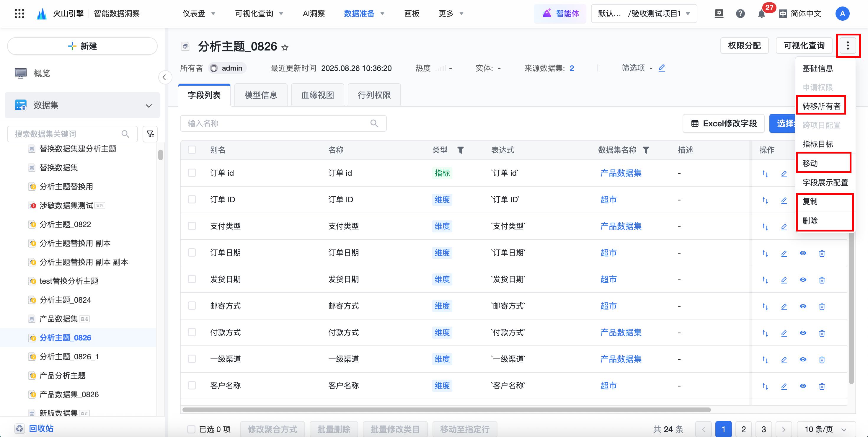The image size is (868, 437).
Task: Open the 回收站 link
Action: coord(41,428)
